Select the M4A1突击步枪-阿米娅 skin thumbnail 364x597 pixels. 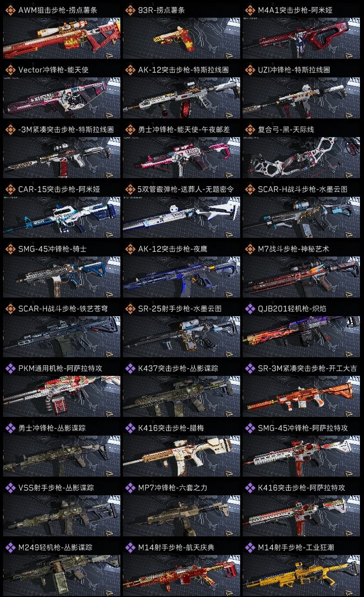pos(301,38)
